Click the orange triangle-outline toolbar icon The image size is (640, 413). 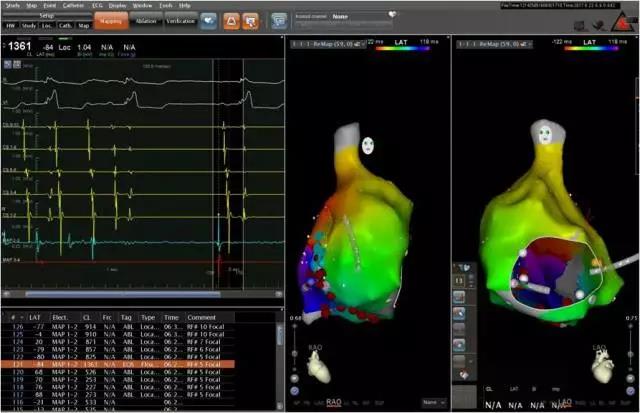[230, 19]
